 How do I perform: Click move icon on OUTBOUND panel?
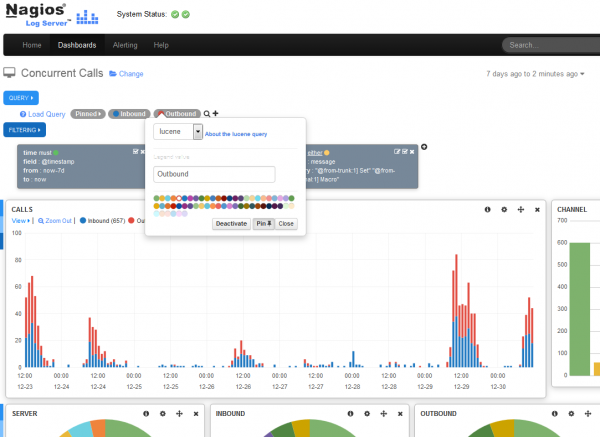point(588,413)
